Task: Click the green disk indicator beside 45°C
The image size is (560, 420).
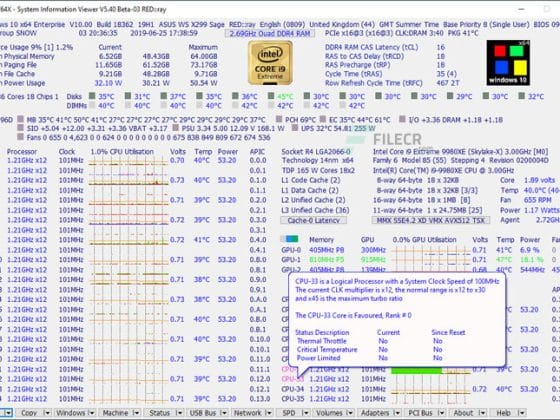Action: point(271,96)
